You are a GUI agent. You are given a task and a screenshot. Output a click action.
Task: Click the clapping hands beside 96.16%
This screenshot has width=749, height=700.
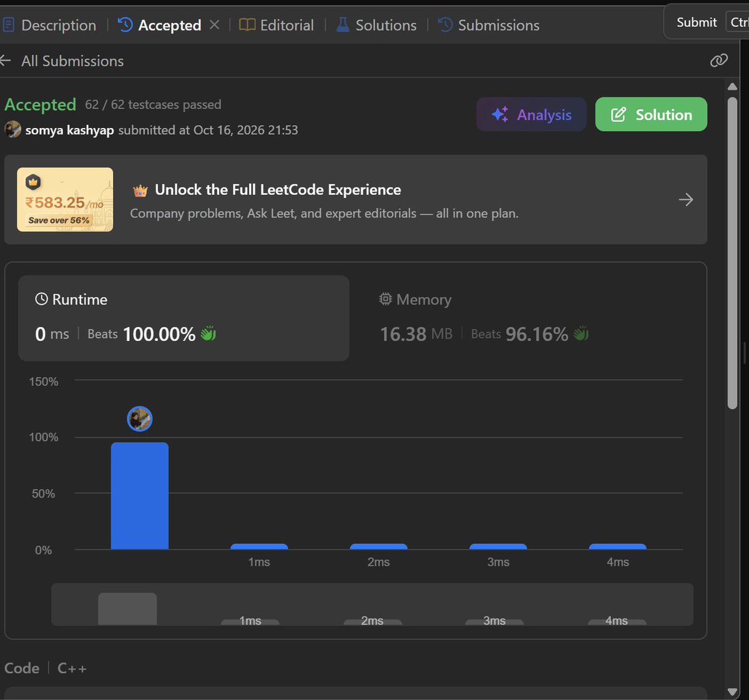click(581, 334)
